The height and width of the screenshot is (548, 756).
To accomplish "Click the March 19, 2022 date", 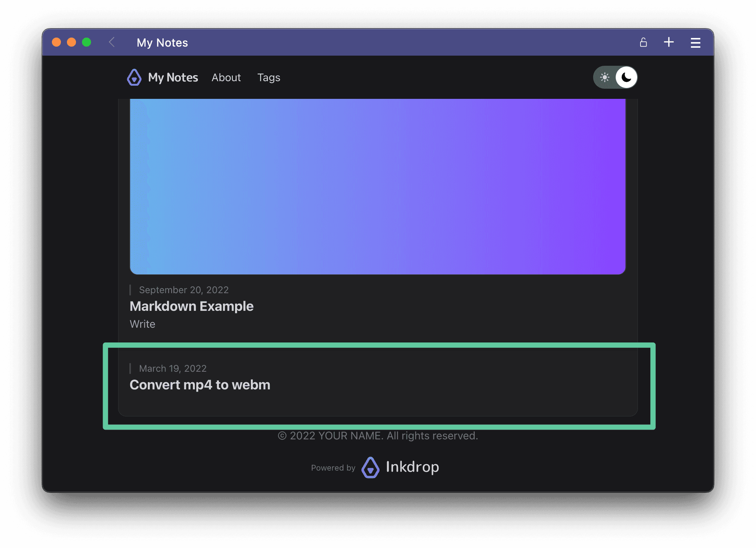I will (x=173, y=368).
